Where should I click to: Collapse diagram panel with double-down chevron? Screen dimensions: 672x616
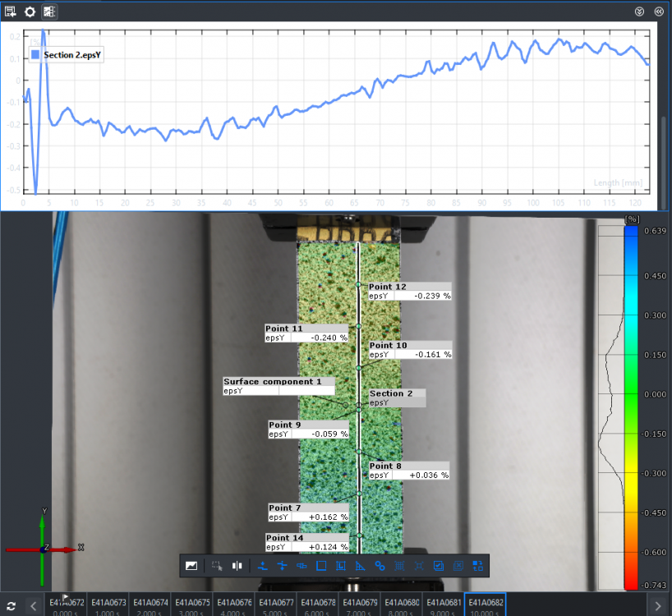point(640,11)
